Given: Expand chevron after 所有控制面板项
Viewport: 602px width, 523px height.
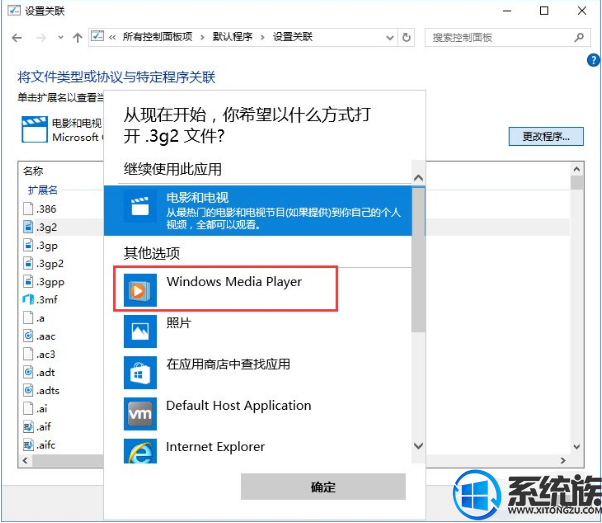Looking at the screenshot, I should [x=202, y=37].
